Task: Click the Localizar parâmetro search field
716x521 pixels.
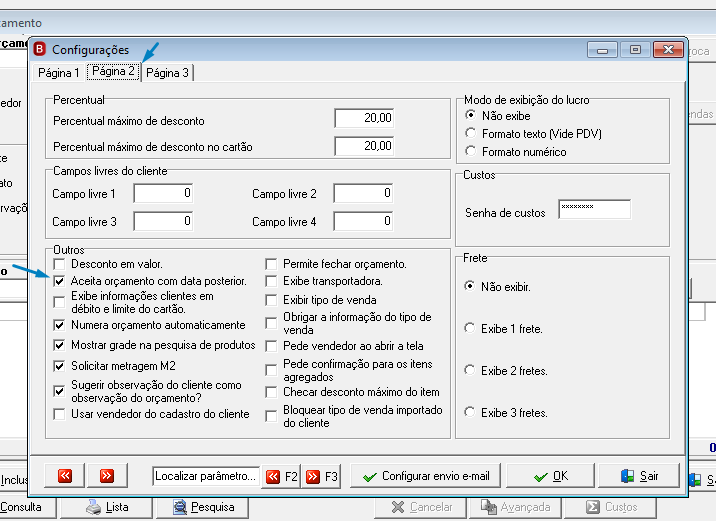Action: (x=206, y=476)
